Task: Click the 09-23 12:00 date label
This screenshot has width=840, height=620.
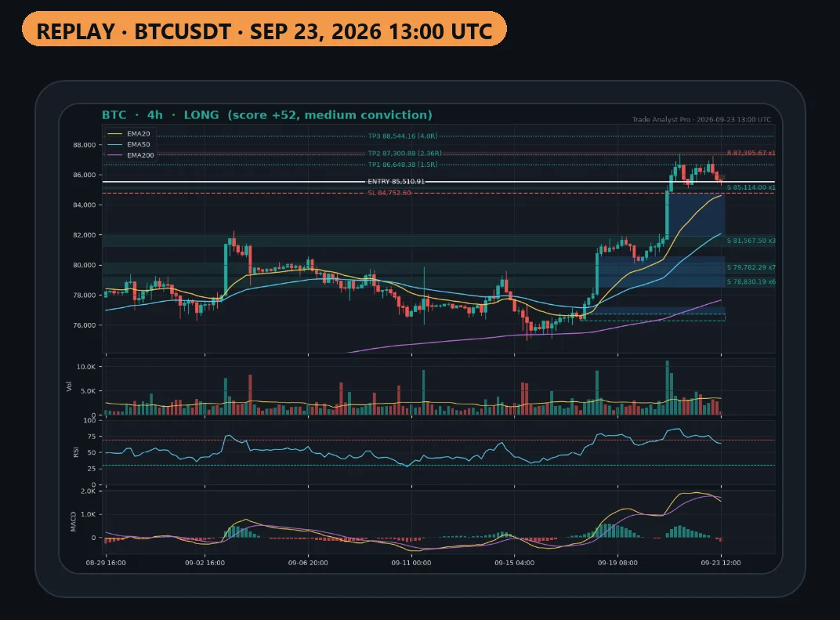Action: click(x=721, y=563)
